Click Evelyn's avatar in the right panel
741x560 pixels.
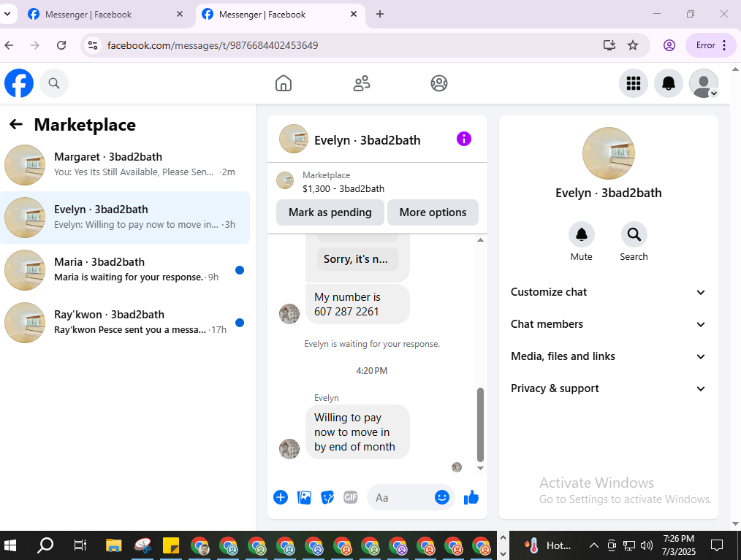tap(608, 153)
